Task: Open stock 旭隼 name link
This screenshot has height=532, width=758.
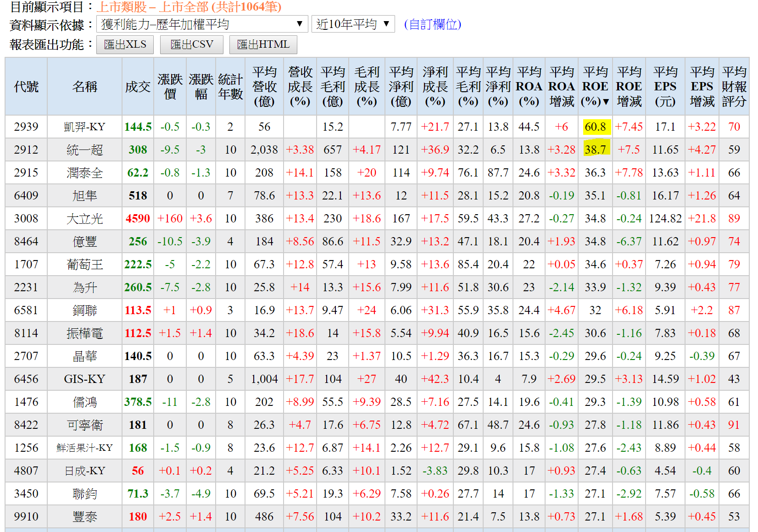Action: (85, 195)
